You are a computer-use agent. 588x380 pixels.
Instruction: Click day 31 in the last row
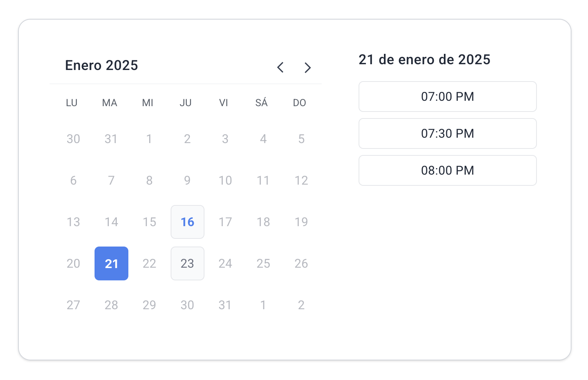(225, 305)
